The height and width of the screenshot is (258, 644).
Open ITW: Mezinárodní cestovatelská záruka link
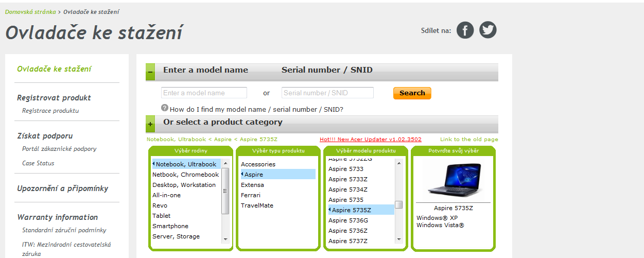[x=66, y=249]
